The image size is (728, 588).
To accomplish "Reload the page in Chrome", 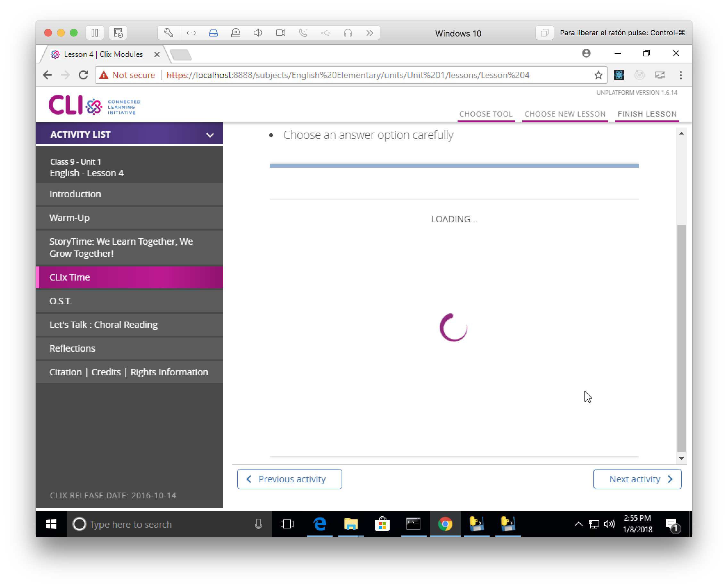I will tap(83, 75).
